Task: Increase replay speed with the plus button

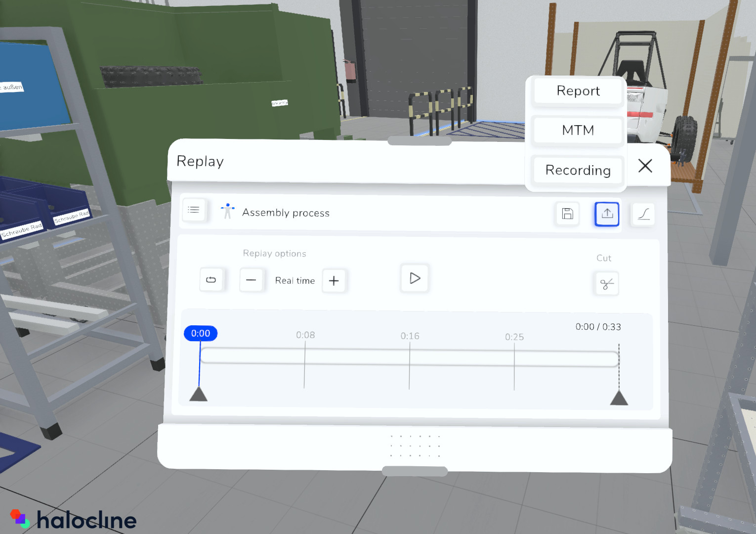Action: (334, 280)
